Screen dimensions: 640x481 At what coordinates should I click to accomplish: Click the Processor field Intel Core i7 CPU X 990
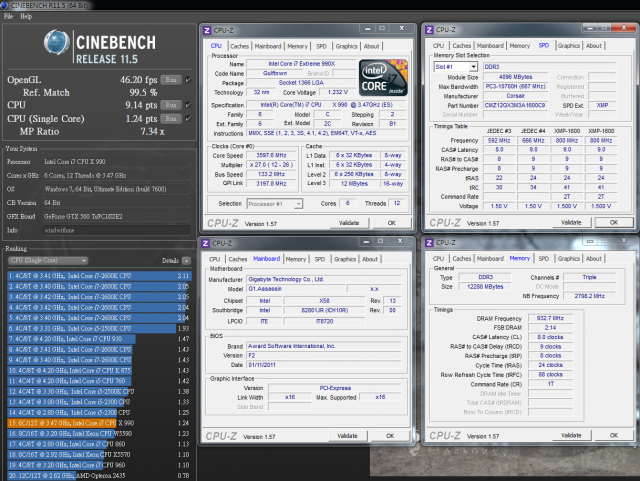tap(116, 162)
